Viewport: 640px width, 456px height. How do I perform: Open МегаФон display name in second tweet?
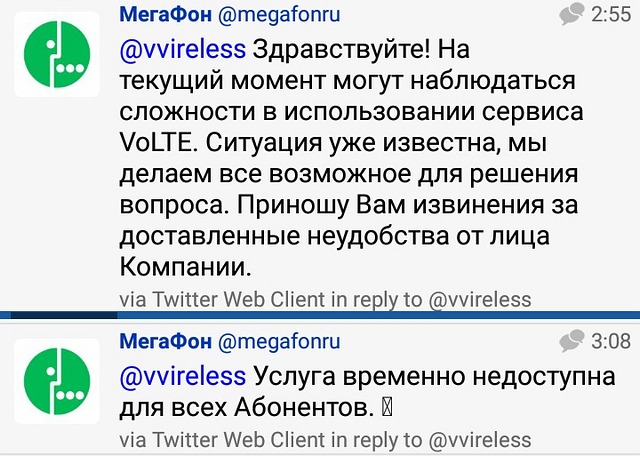pos(165,341)
